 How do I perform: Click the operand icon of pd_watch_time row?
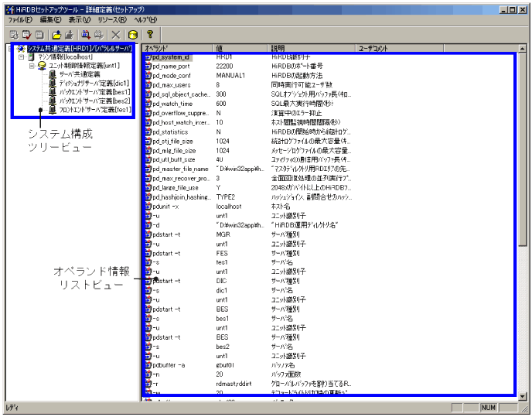(148, 104)
